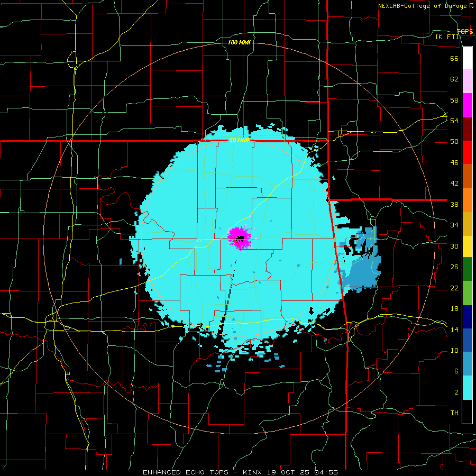476x476 pixels.
Task: Click the legend value 54
Action: coord(454,121)
